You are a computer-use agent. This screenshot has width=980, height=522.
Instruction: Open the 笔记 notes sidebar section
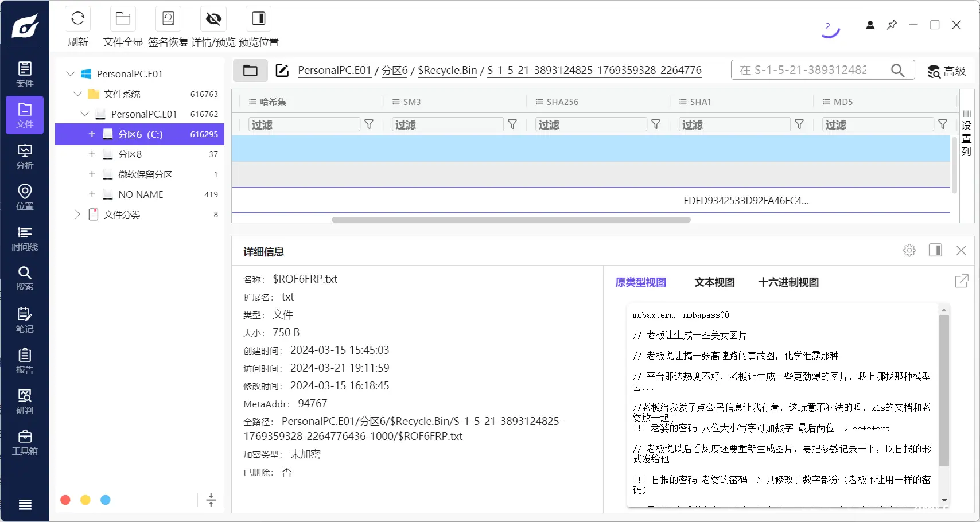pyautogui.click(x=25, y=320)
